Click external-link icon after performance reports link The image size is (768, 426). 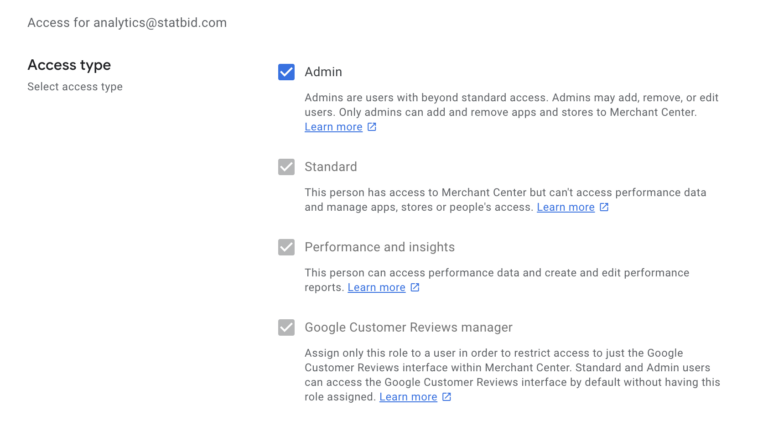pyautogui.click(x=415, y=287)
